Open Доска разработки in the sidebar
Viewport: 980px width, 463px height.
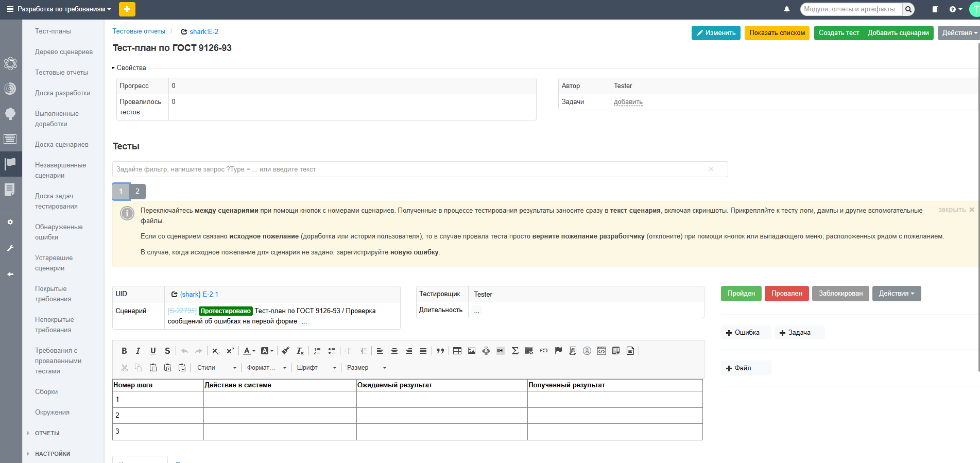(x=63, y=93)
